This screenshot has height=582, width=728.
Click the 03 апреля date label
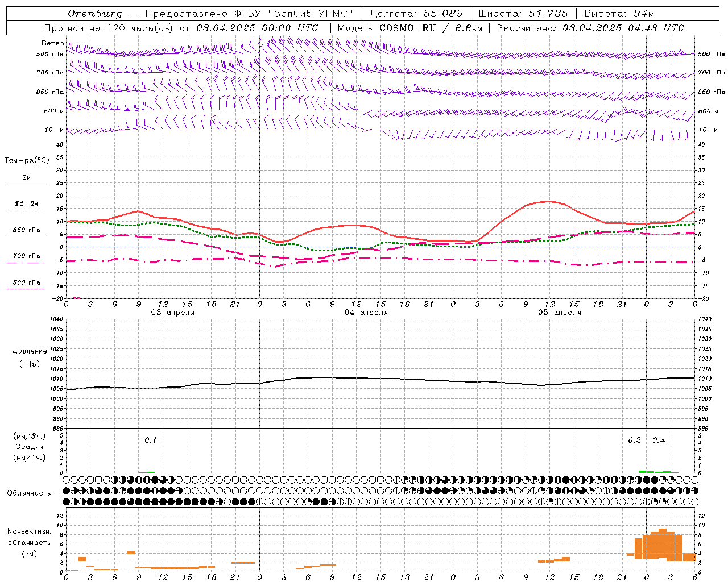(172, 313)
